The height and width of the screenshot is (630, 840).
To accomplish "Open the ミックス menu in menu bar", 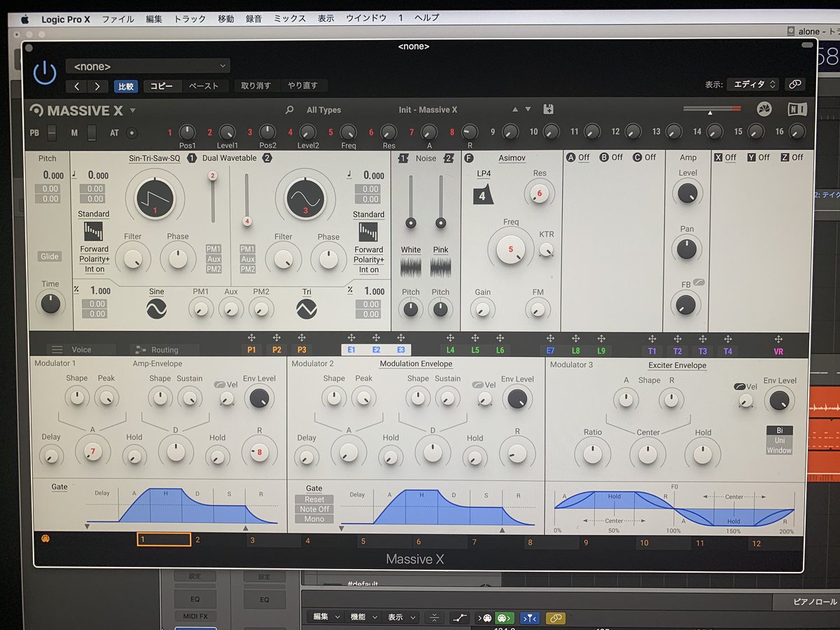I will (289, 18).
